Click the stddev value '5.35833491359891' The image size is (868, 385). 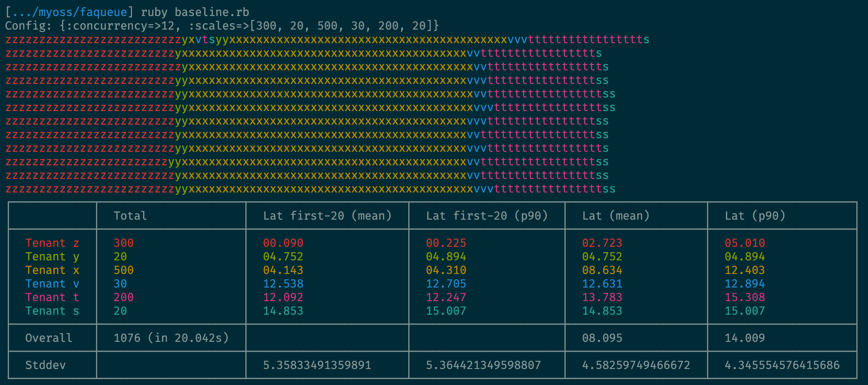[317, 365]
